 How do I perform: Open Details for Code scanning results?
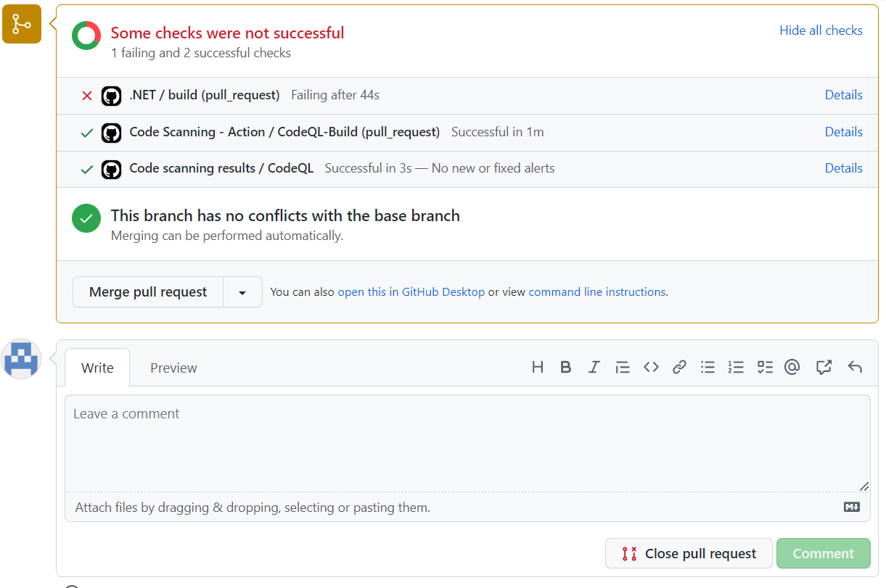843,168
